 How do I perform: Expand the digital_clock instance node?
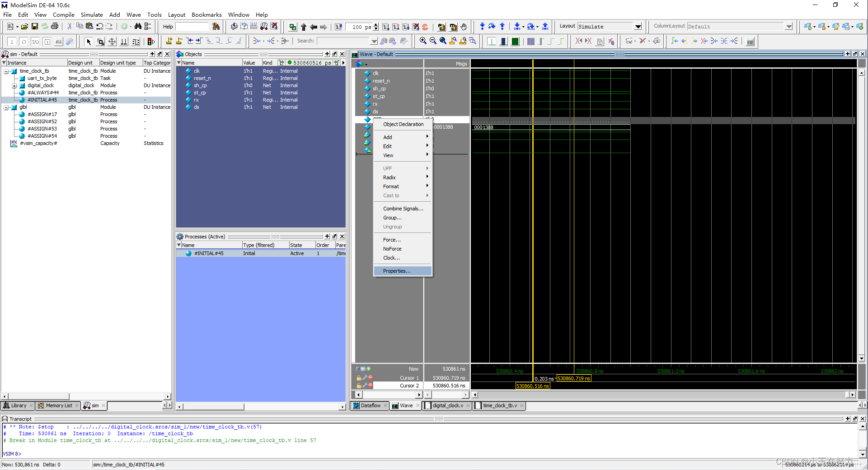14,86
